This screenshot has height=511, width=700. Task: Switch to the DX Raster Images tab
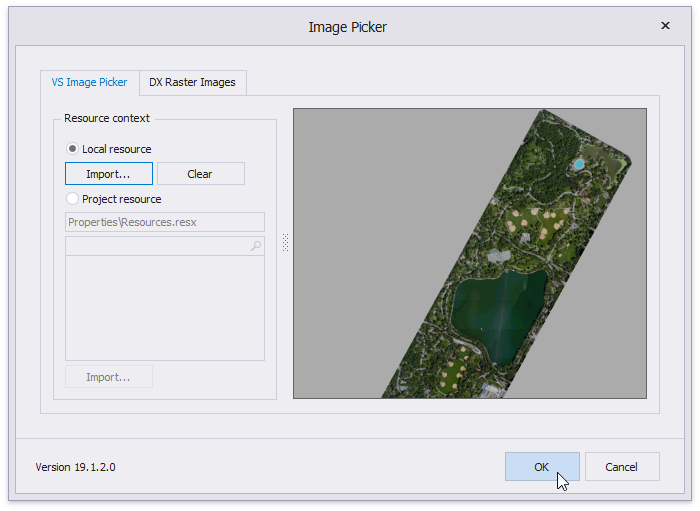pos(192,82)
